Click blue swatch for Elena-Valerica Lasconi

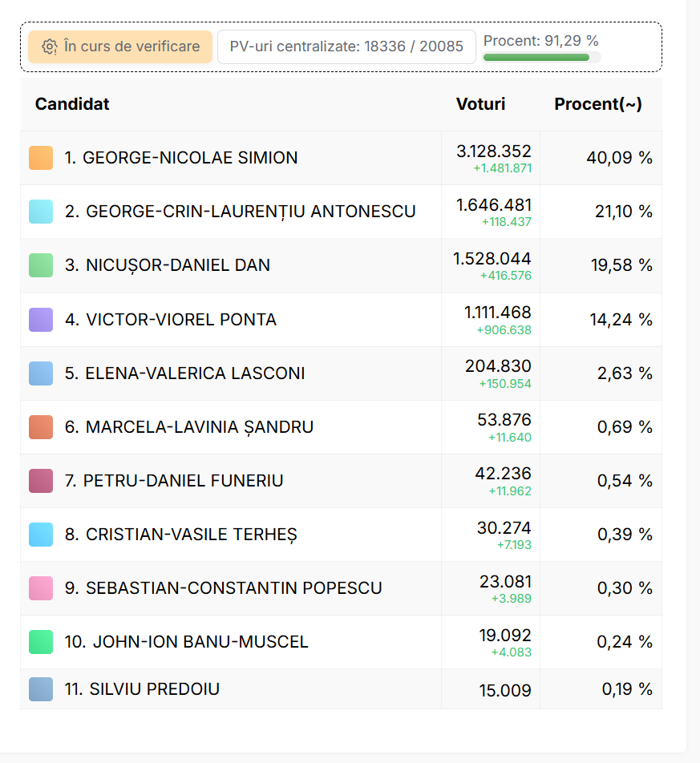click(x=41, y=373)
